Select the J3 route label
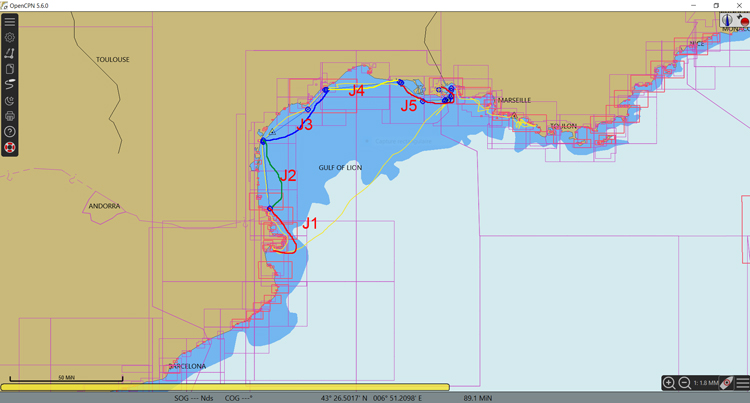 (x=304, y=125)
